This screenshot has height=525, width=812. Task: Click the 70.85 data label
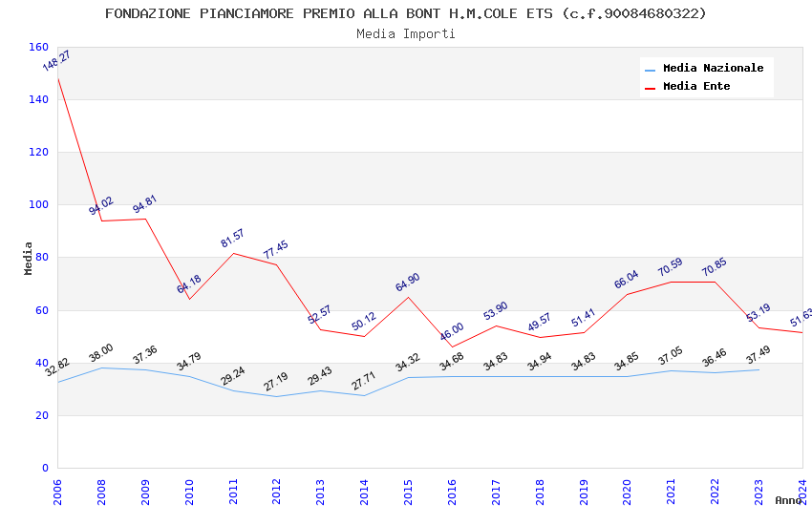715,267
